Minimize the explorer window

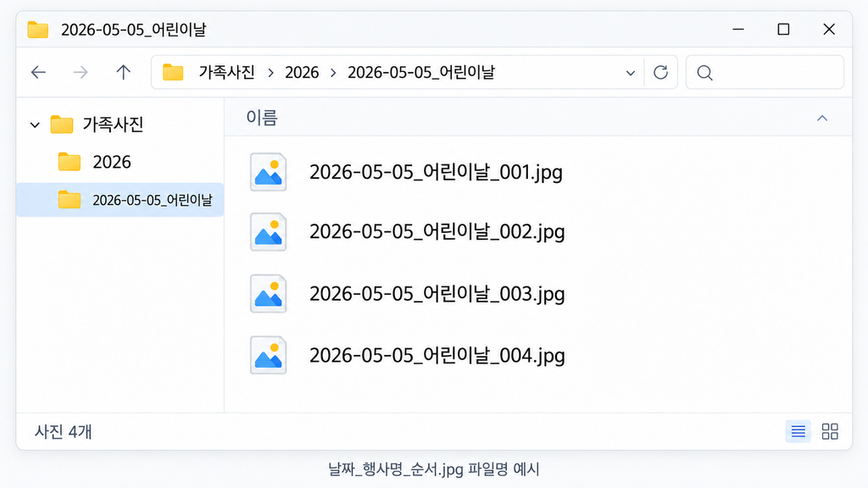pos(738,30)
